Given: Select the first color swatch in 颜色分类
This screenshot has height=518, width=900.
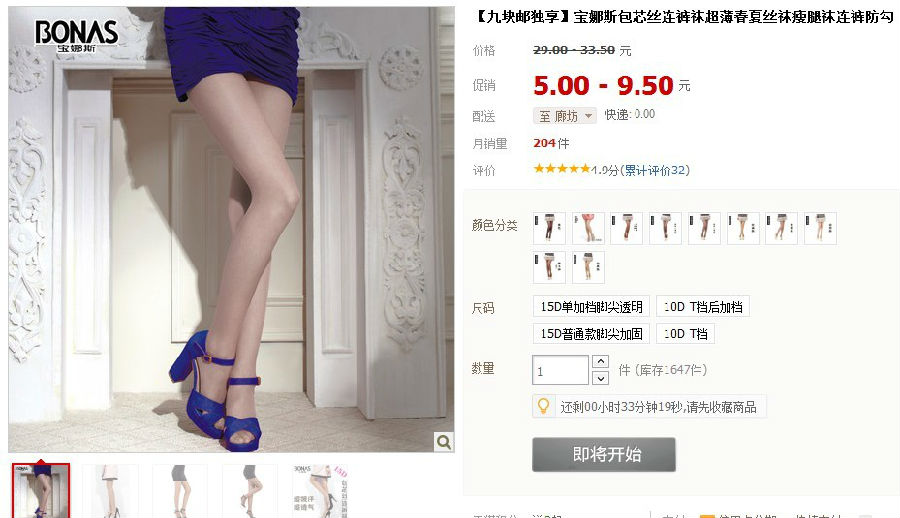Looking at the screenshot, I should coord(549,228).
